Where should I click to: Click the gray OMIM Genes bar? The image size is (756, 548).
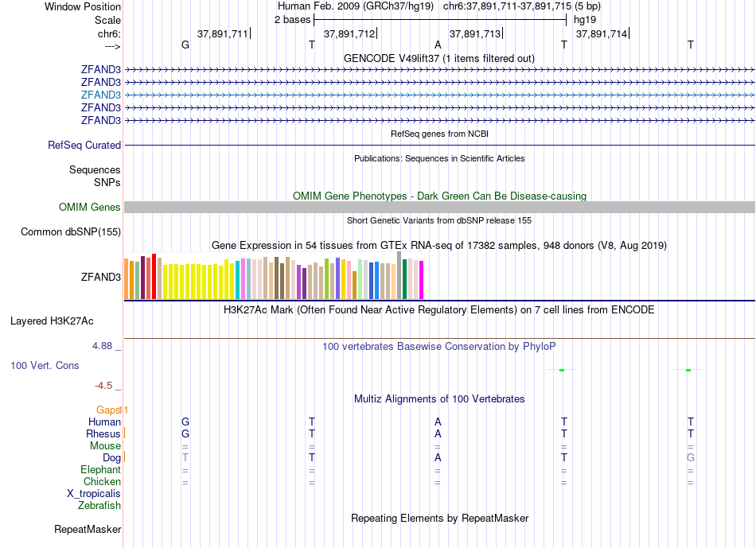pos(439,208)
